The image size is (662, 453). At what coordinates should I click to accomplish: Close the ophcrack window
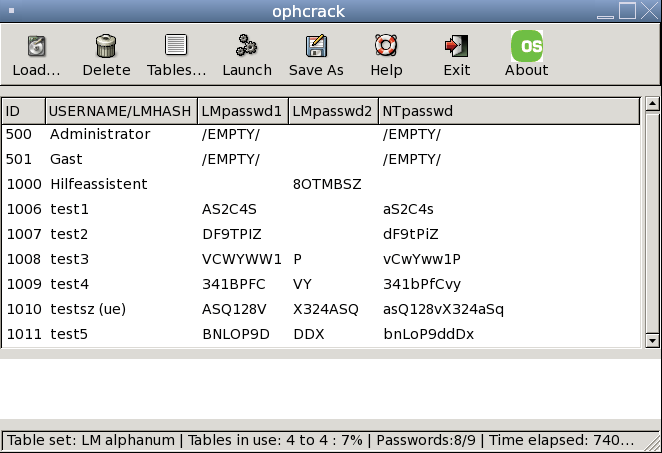[649, 10]
